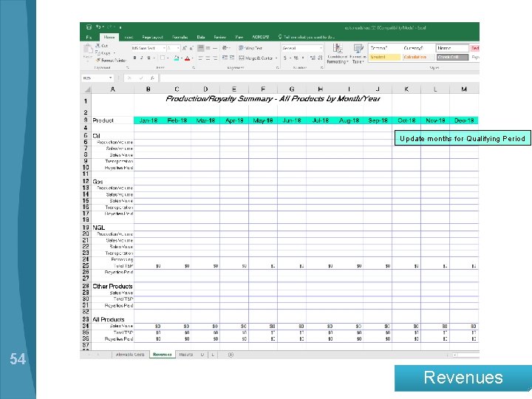The height and width of the screenshot is (399, 532).
Task: Click inside the formula bar
Action: tap(319, 78)
